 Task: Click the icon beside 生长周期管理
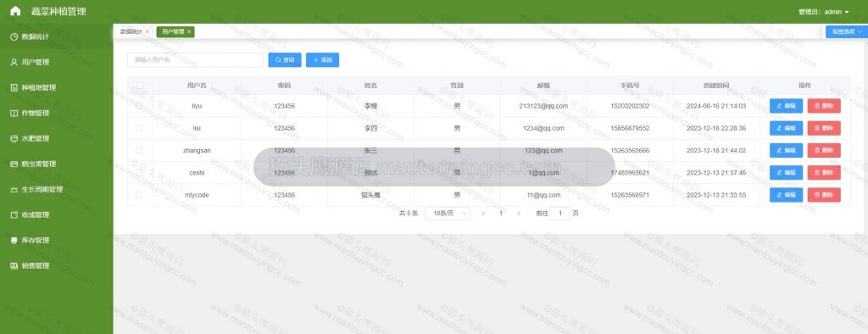click(x=14, y=189)
